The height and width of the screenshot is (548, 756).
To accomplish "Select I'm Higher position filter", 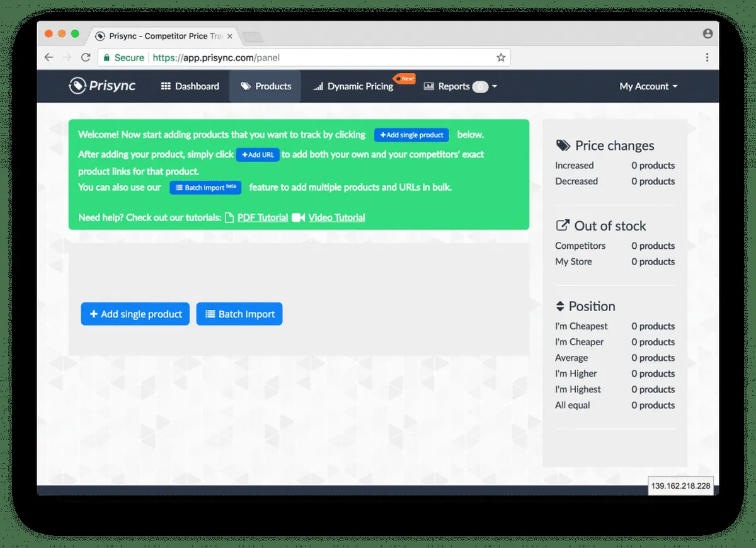I will click(615, 374).
